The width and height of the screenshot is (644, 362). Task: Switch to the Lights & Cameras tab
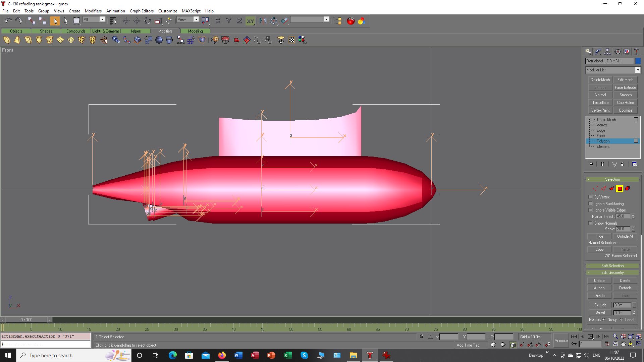(106, 31)
